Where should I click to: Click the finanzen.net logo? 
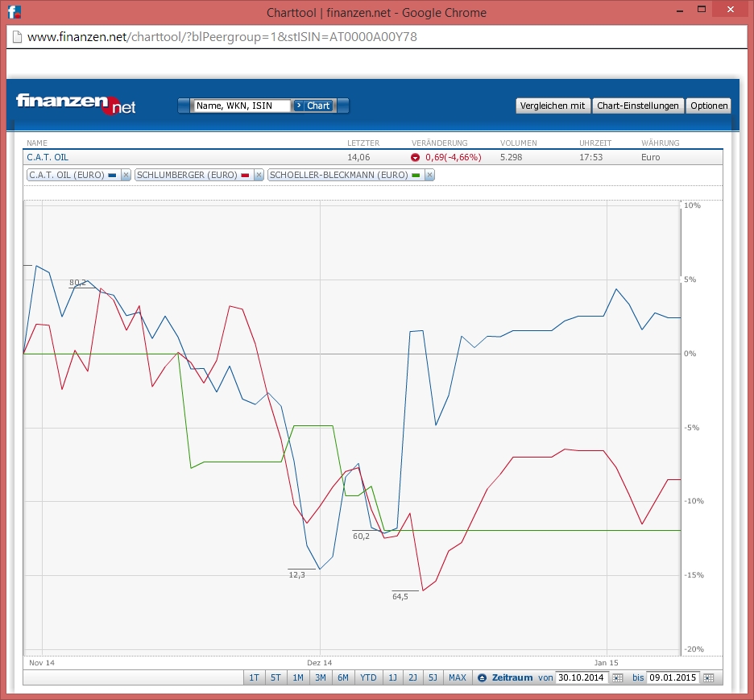click(76, 103)
